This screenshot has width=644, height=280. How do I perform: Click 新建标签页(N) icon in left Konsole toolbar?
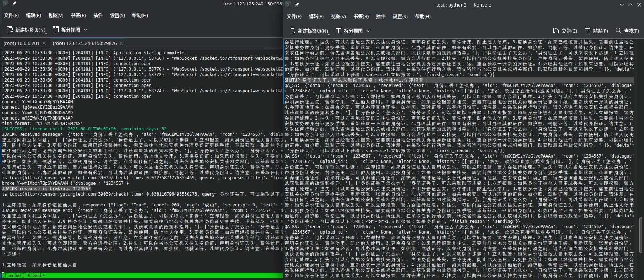pos(10,30)
